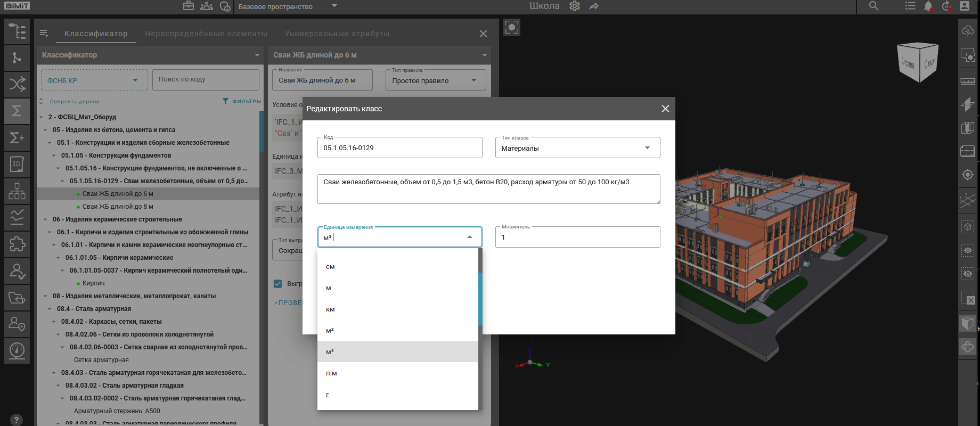The height and width of the screenshot is (426, 980).
Task: Click the fit-to-view icon above viewport
Action: click(x=512, y=27)
